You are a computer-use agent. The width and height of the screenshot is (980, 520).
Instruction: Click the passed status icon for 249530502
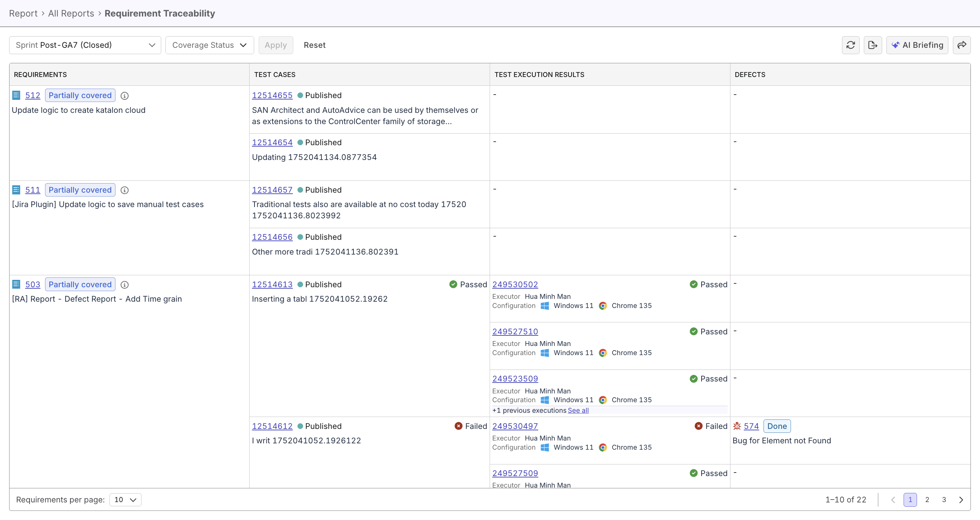click(694, 284)
